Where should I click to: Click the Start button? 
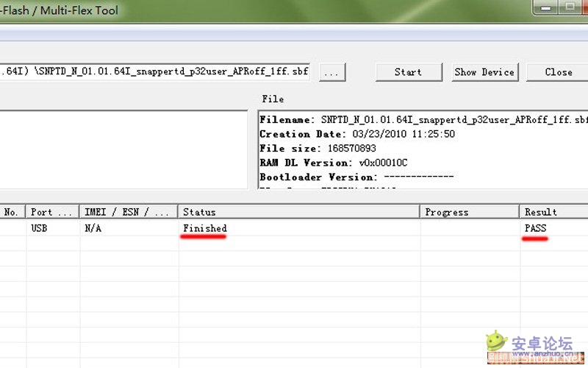point(409,72)
